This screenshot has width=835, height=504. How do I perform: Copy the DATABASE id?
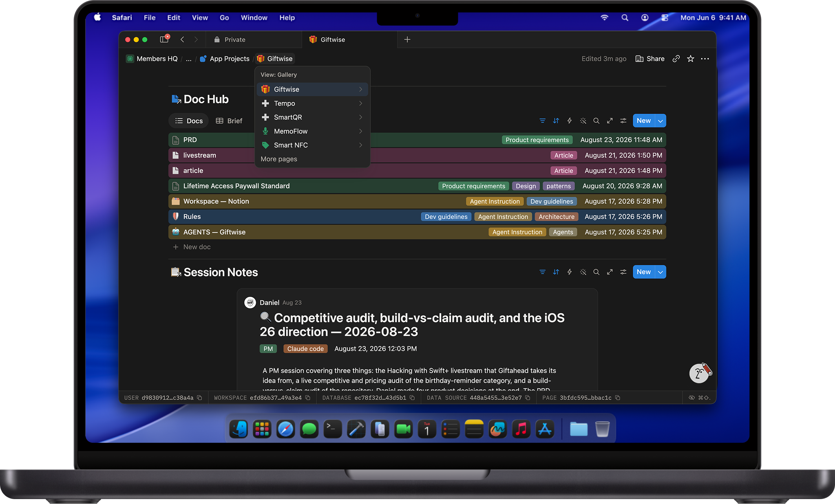coord(412,398)
